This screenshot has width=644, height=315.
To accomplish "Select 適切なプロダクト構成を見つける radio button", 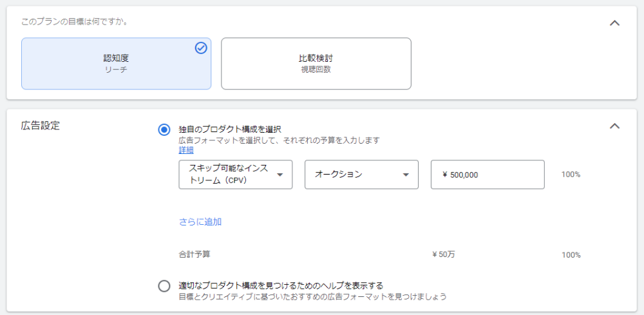I will [x=164, y=286].
